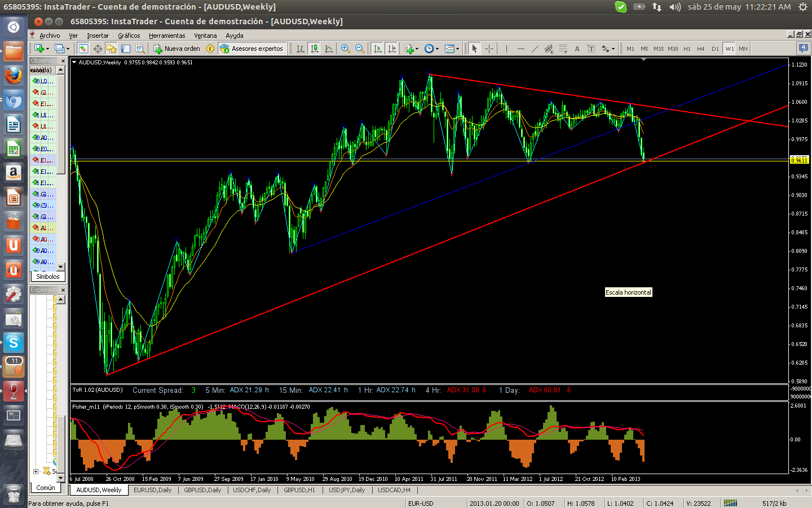Switch chart to candlestick mode
Viewport: 812px width, 508px height.
pos(315,49)
